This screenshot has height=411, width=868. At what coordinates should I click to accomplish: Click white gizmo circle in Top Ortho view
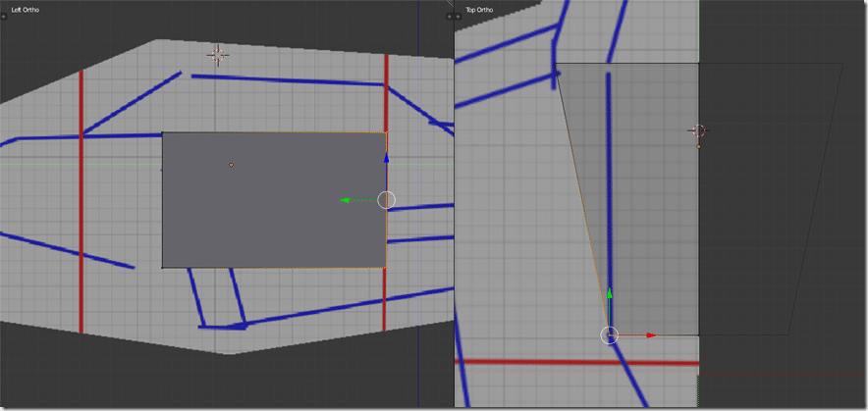point(610,335)
